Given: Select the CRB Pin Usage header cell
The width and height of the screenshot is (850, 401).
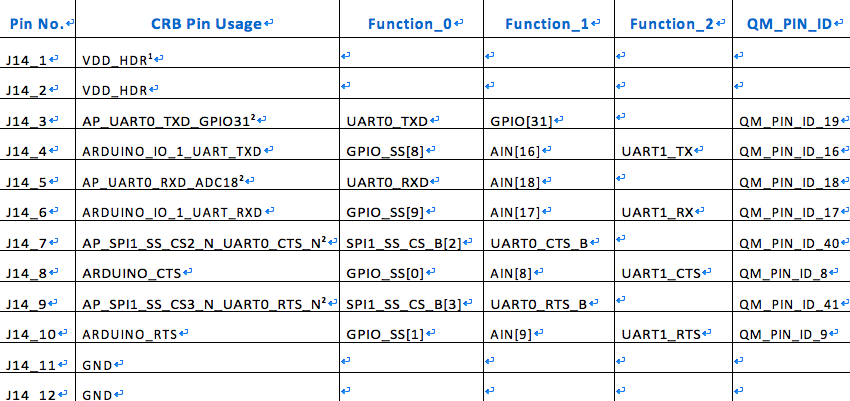Looking at the screenshot, I should [x=208, y=23].
